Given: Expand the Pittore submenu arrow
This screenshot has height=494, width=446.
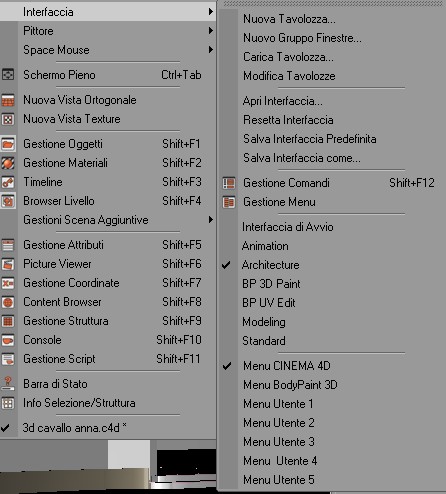Looking at the screenshot, I should pos(211,31).
